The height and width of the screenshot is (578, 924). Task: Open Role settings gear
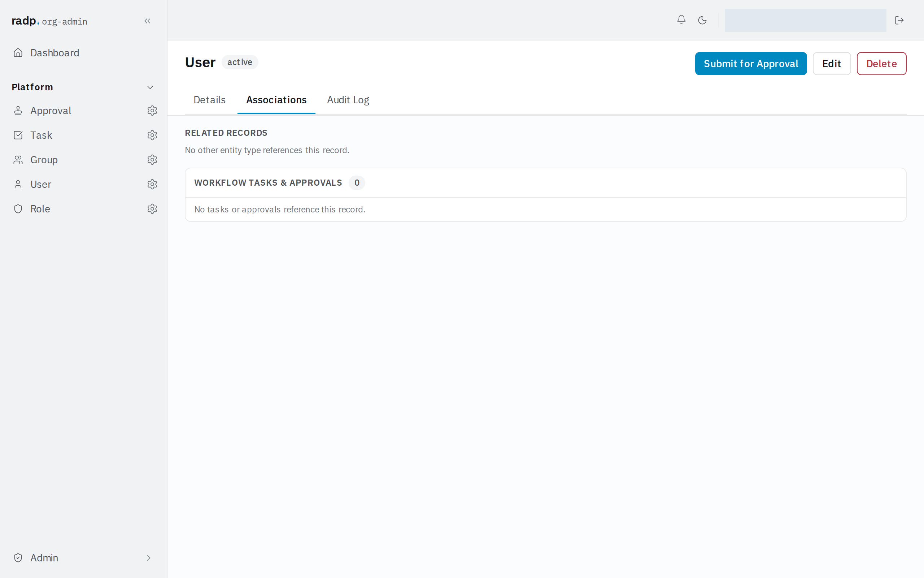click(152, 209)
